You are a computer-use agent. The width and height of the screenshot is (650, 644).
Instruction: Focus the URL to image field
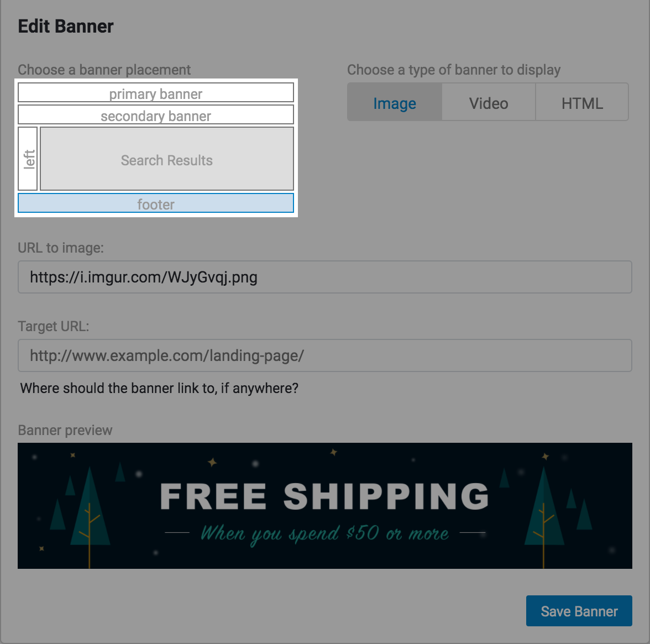(325, 277)
